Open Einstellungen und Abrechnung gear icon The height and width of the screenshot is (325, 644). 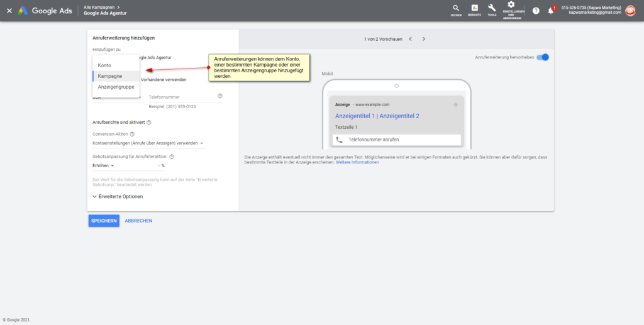(511, 6)
